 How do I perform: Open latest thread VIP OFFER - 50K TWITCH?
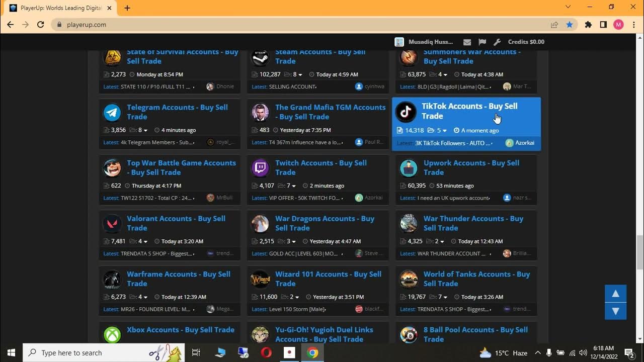[x=304, y=198]
